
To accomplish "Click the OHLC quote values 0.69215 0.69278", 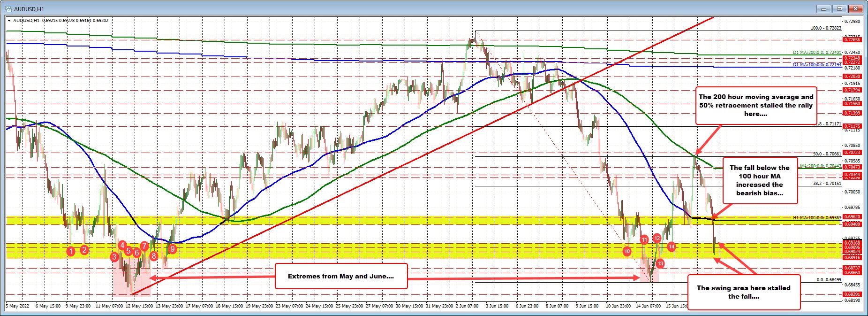I will click(59, 21).
